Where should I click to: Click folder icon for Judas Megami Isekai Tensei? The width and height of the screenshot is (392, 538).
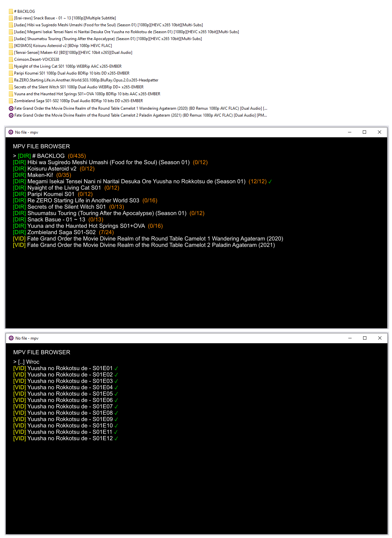coord(11,32)
